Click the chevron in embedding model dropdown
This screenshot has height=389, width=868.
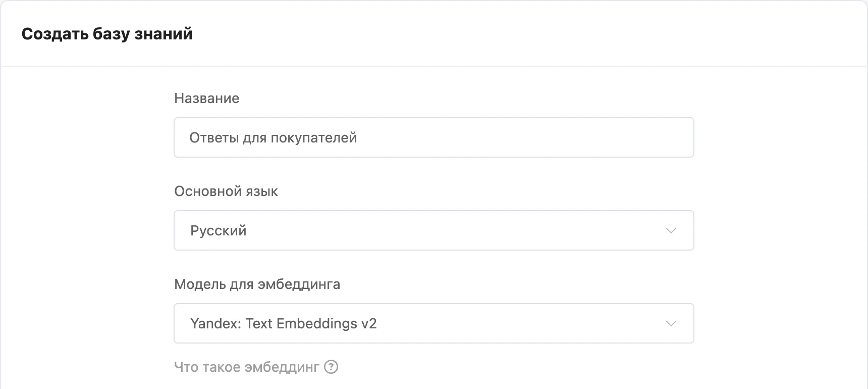pyautogui.click(x=671, y=323)
